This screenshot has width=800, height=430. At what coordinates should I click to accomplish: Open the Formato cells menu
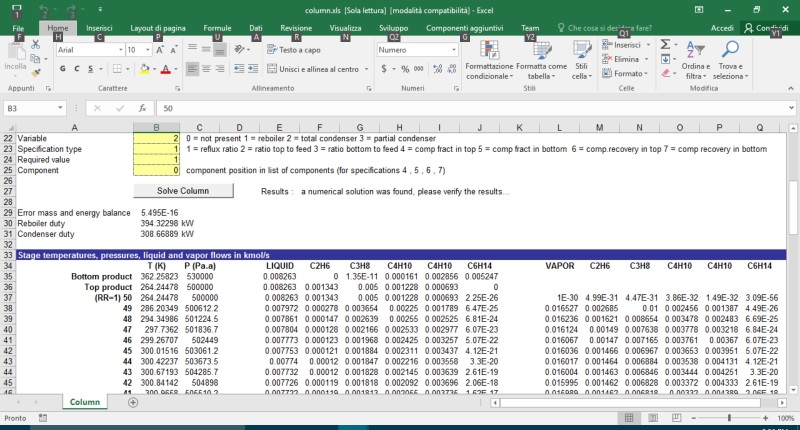click(625, 73)
